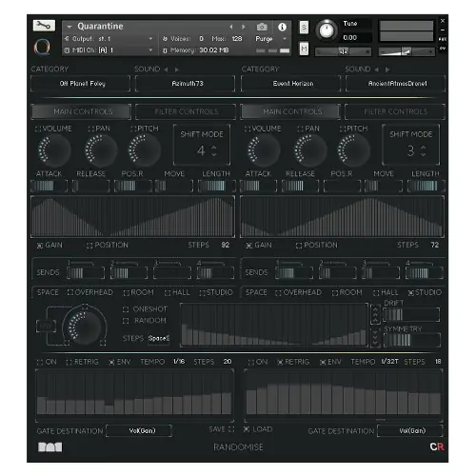This screenshot has height=476, width=476.
Task: Open the Output st. 1 dropdown
Action: click(x=109, y=39)
